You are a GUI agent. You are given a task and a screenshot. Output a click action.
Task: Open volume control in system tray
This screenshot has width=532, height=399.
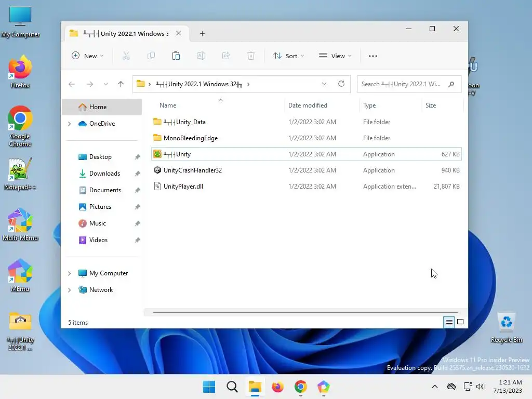click(480, 387)
